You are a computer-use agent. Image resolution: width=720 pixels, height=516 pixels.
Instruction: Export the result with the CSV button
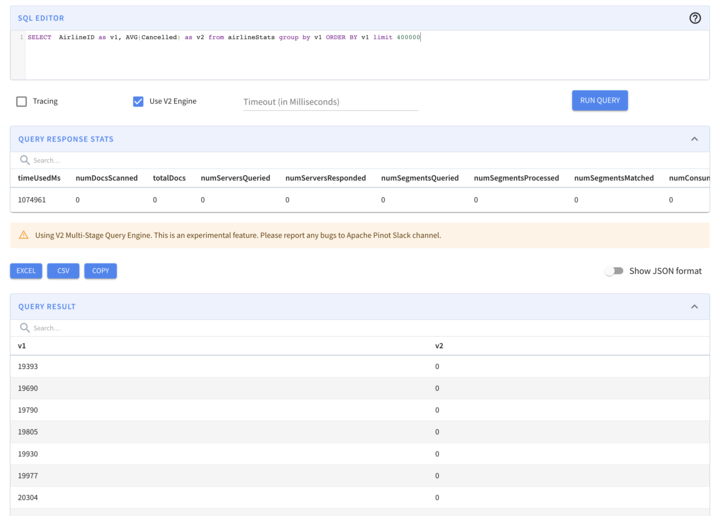point(63,271)
